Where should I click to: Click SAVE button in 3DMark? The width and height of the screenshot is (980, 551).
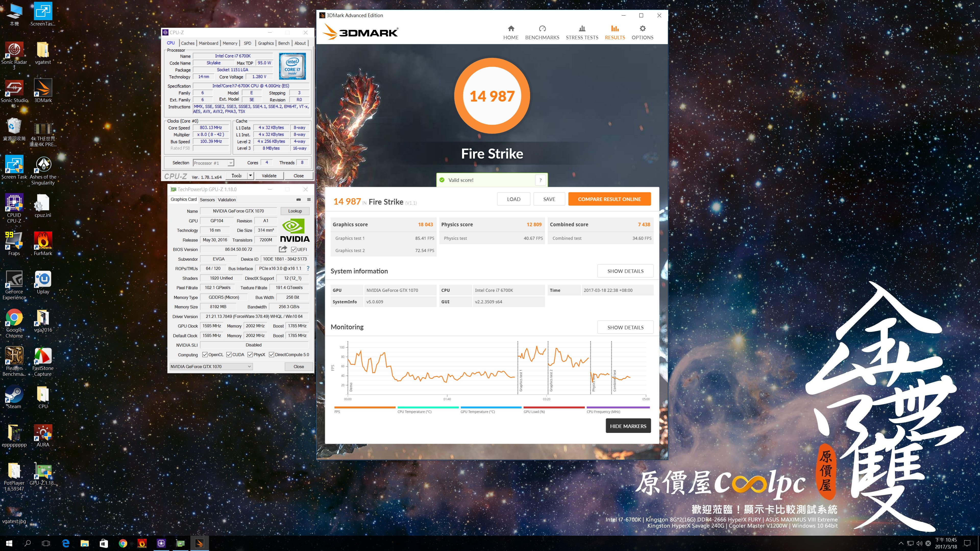pyautogui.click(x=549, y=199)
